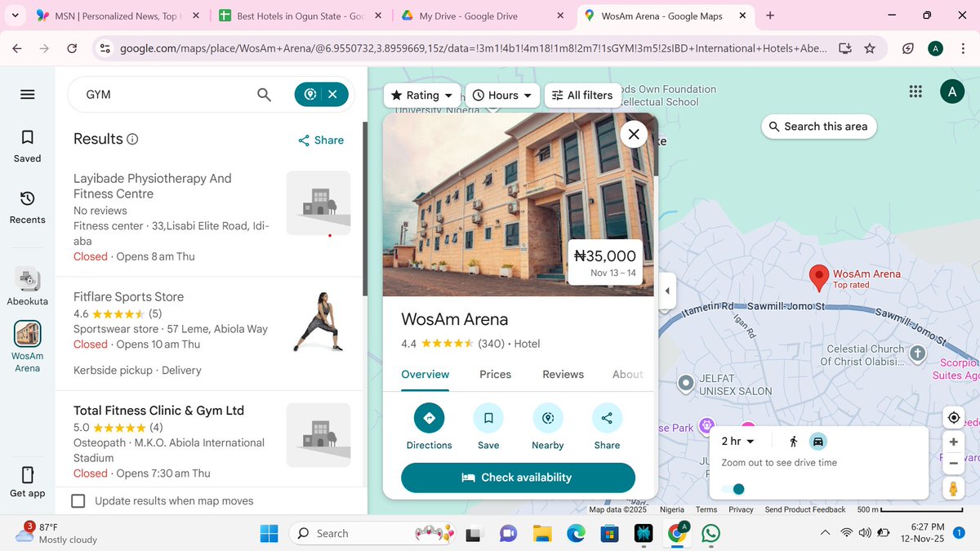The height and width of the screenshot is (551, 980).
Task: Open Layibade Physiotherapy And Fitness Centre result
Action: click(x=212, y=216)
